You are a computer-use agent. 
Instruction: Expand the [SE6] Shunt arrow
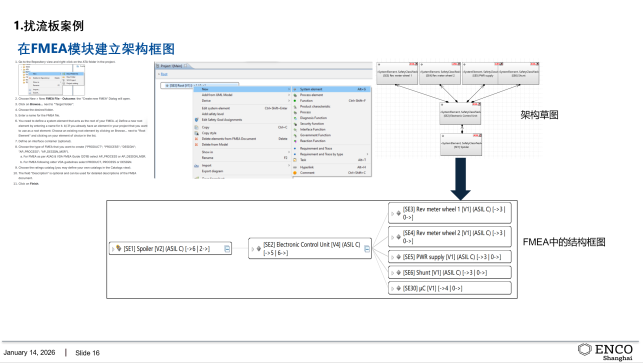pos(393,273)
